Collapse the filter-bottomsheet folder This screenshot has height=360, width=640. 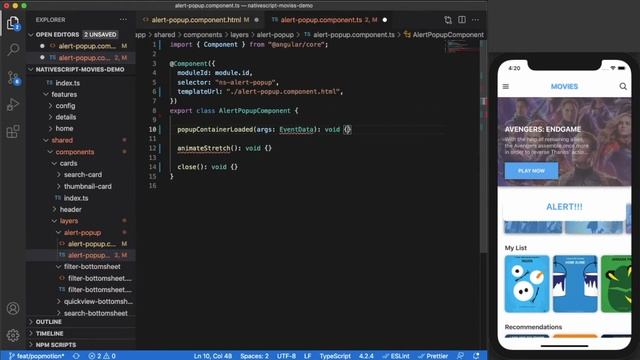[x=92, y=267]
